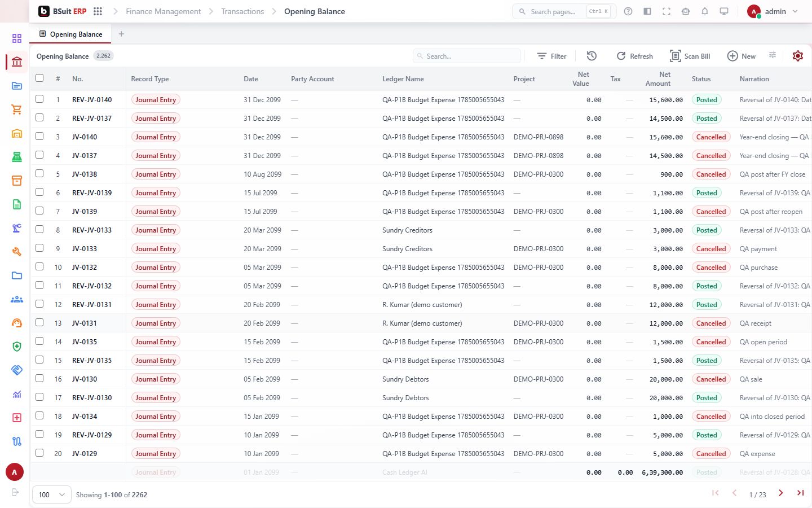Click the Refresh button
The width and height of the screenshot is (812, 508).
pos(634,56)
